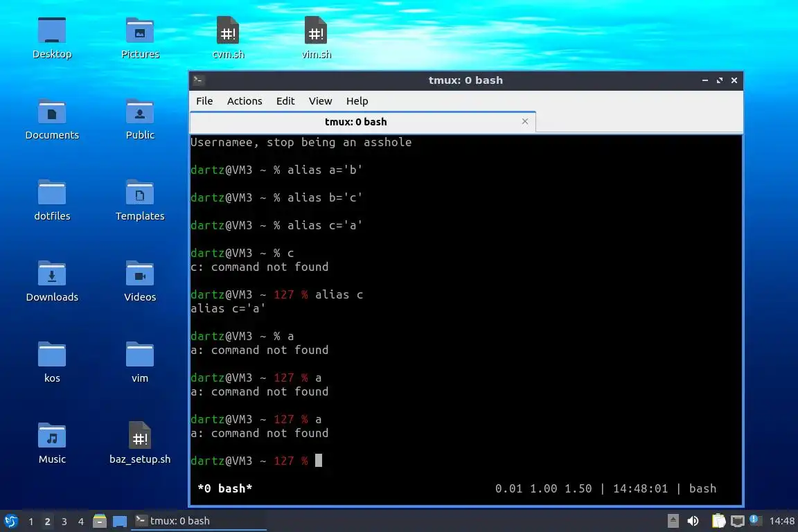Switch to workspace 1

click(x=31, y=522)
